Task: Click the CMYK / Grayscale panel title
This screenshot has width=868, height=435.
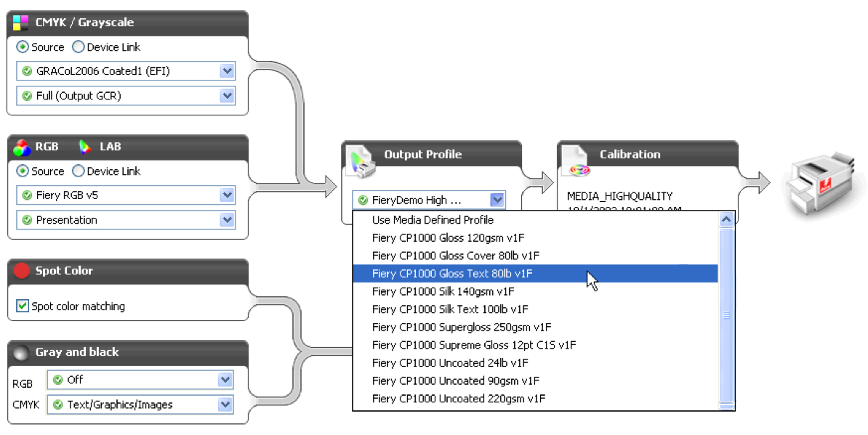Action: point(85,23)
